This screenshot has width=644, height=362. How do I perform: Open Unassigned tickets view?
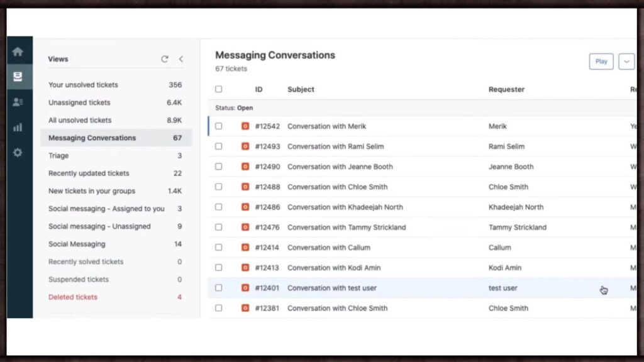pos(116,102)
